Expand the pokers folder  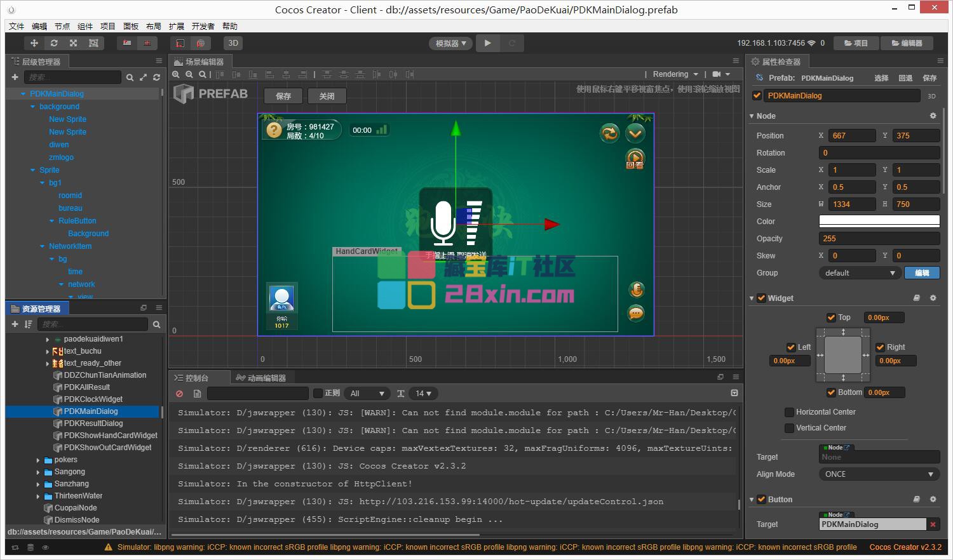point(38,460)
